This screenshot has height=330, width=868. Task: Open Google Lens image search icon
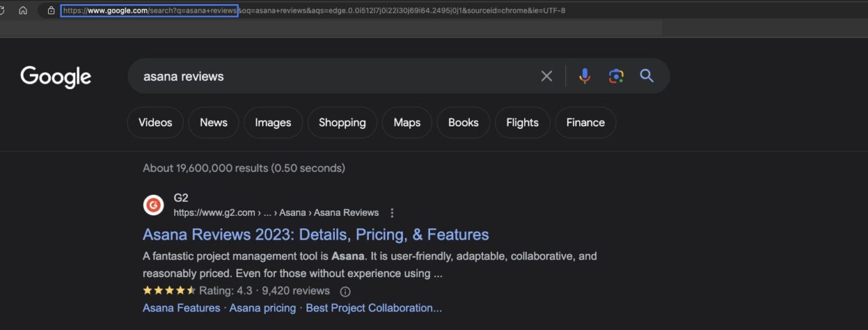click(616, 76)
